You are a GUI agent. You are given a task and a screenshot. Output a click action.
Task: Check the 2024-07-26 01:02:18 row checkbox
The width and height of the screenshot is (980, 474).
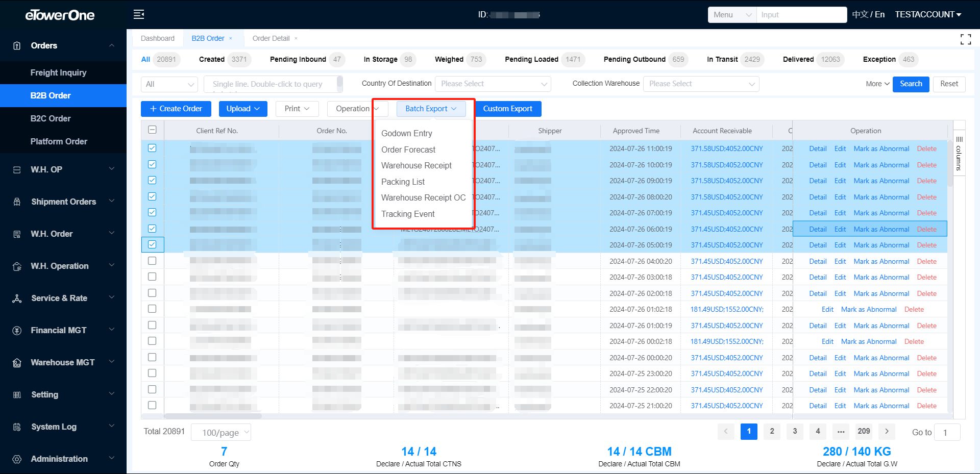pos(152,309)
